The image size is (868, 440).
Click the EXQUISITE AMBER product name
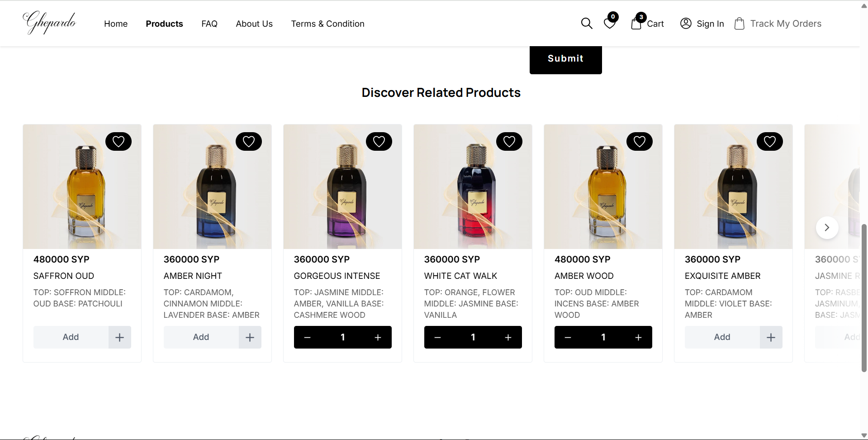click(x=722, y=276)
